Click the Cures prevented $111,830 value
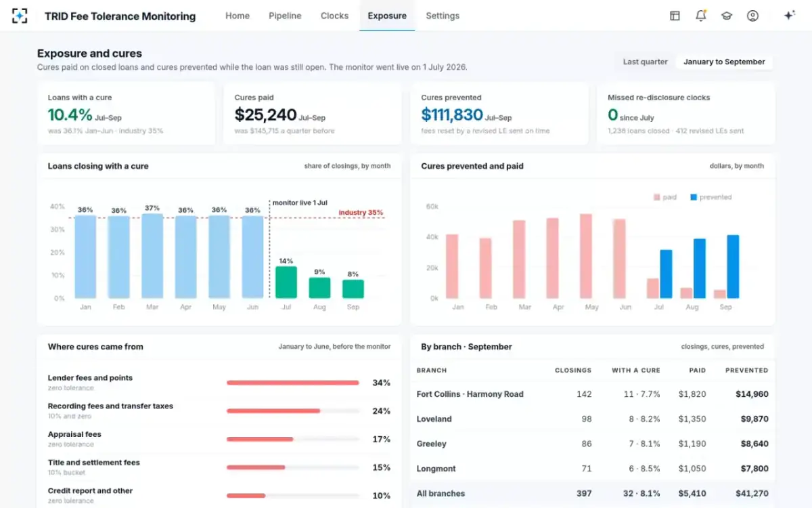 pos(452,114)
